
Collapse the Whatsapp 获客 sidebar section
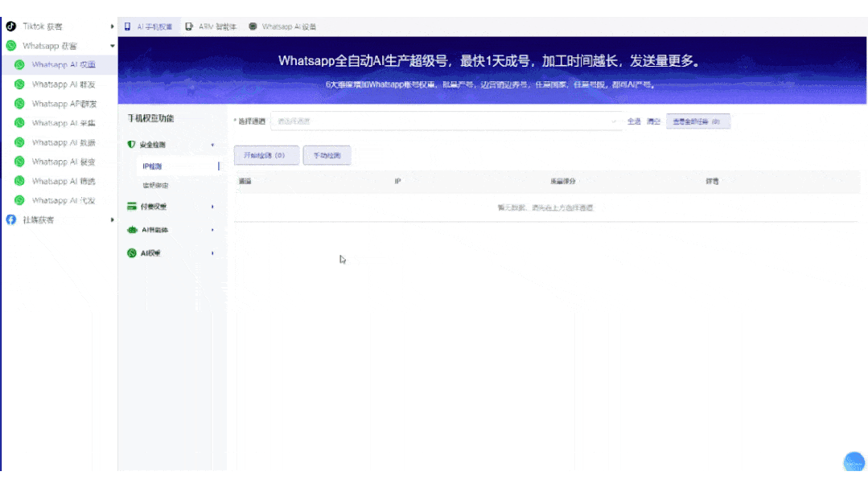[112, 46]
